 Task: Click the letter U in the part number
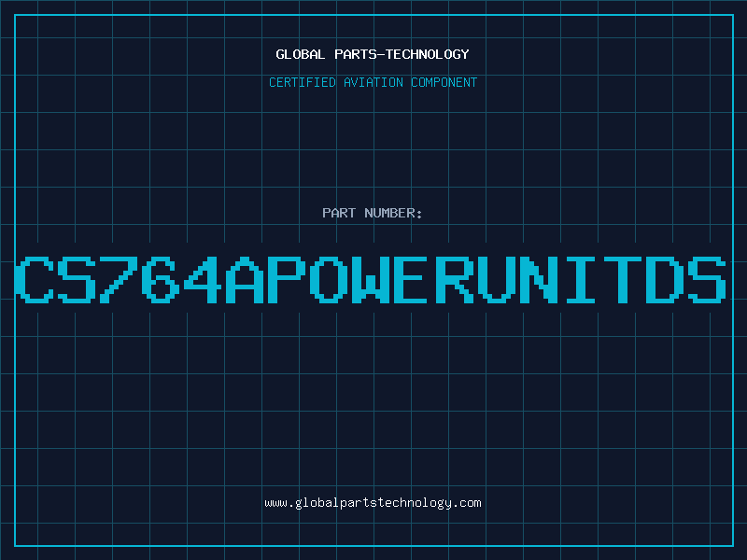(x=499, y=279)
